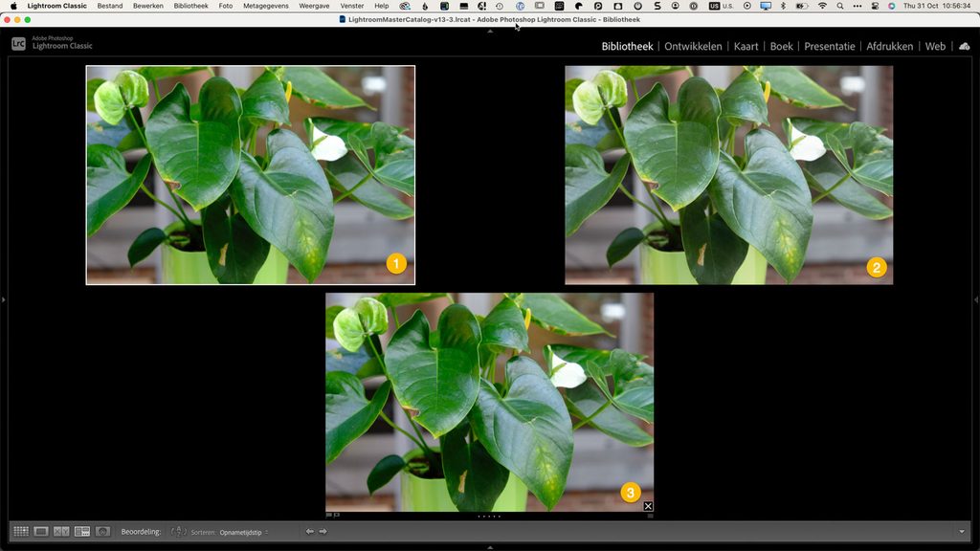This screenshot has width=980, height=551.
Task: Click the S-shaped menu bar icon
Action: coord(657,6)
